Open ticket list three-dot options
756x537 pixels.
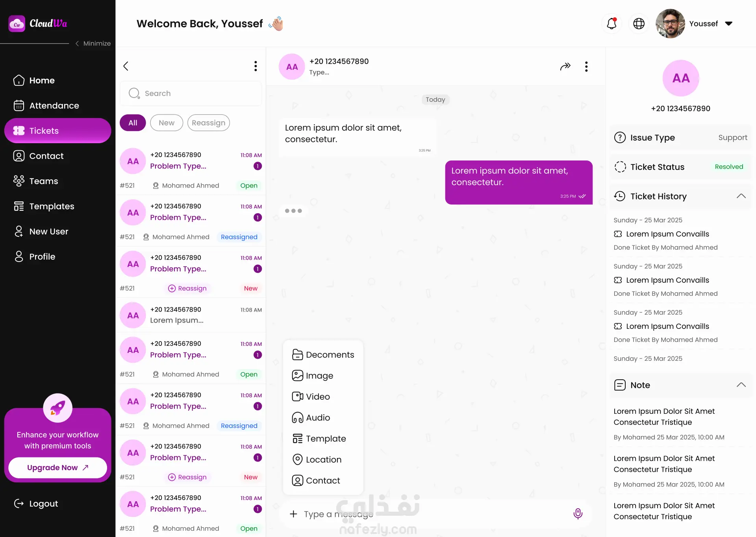click(x=256, y=66)
